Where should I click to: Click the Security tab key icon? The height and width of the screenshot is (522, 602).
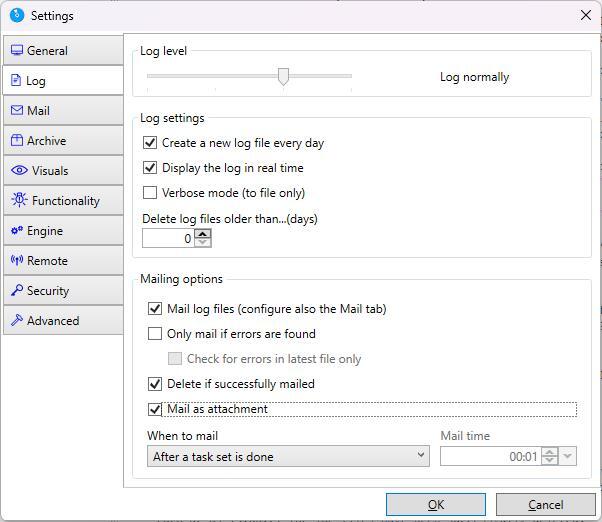(x=17, y=290)
